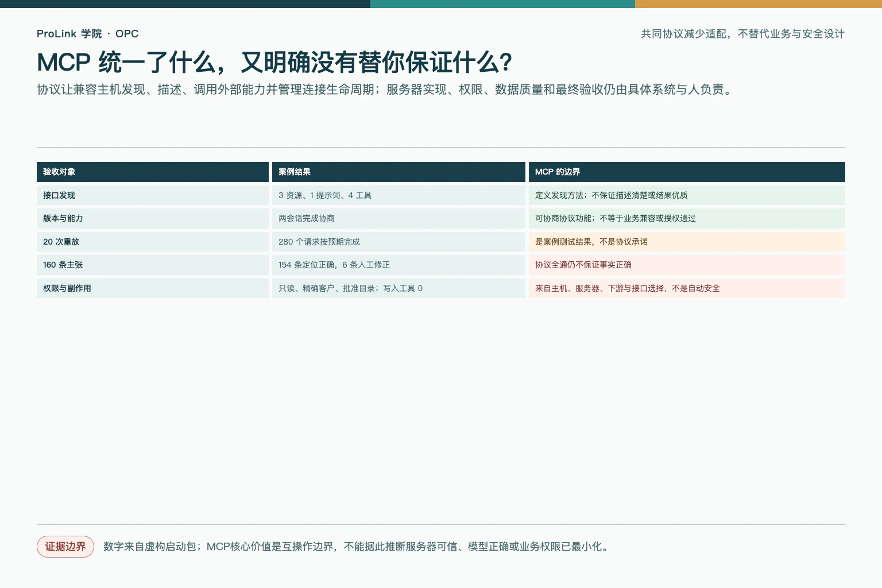Select the 版本与能力 row label

click(x=153, y=218)
